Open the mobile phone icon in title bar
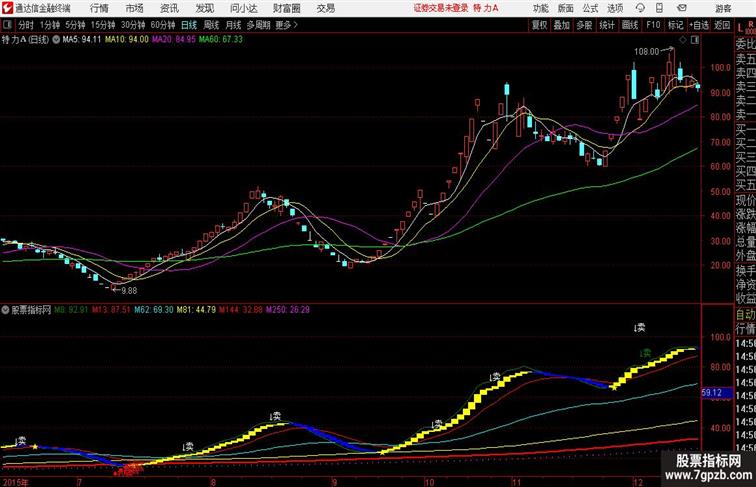Screen dimensions: 756x487 (x=660, y=8)
